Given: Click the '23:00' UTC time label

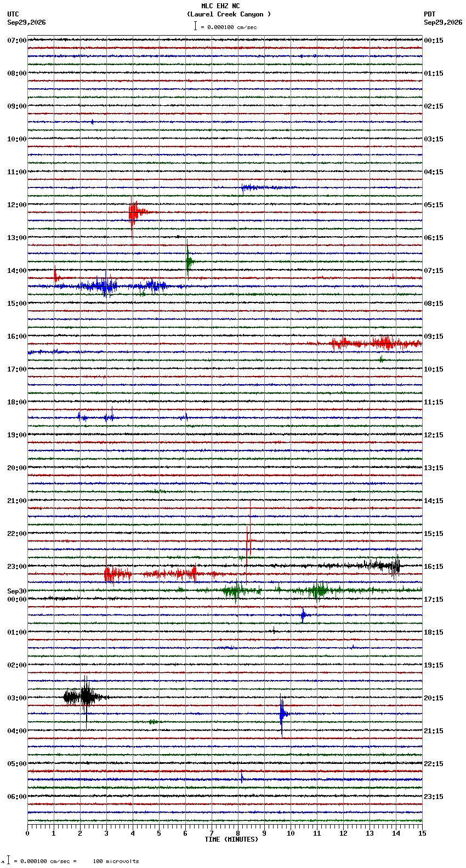Looking at the screenshot, I should 17,567.
